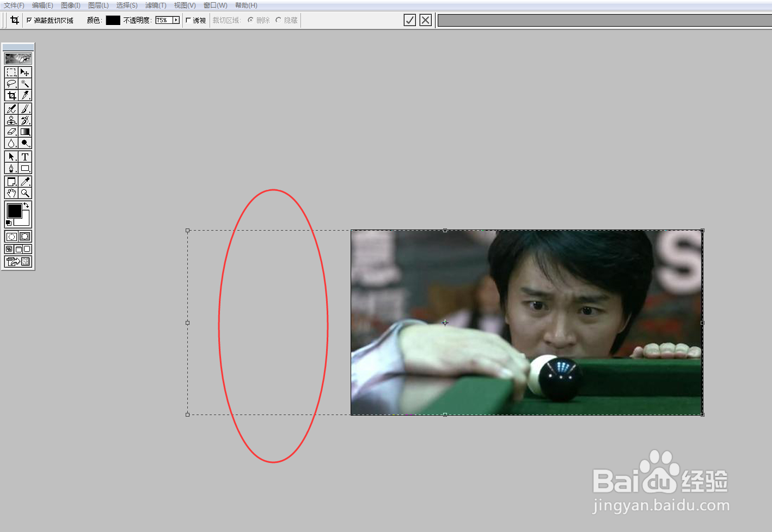Screen dimensions: 772x532
Task: Choose the 隐藏 cropped area radio
Action: point(278,20)
